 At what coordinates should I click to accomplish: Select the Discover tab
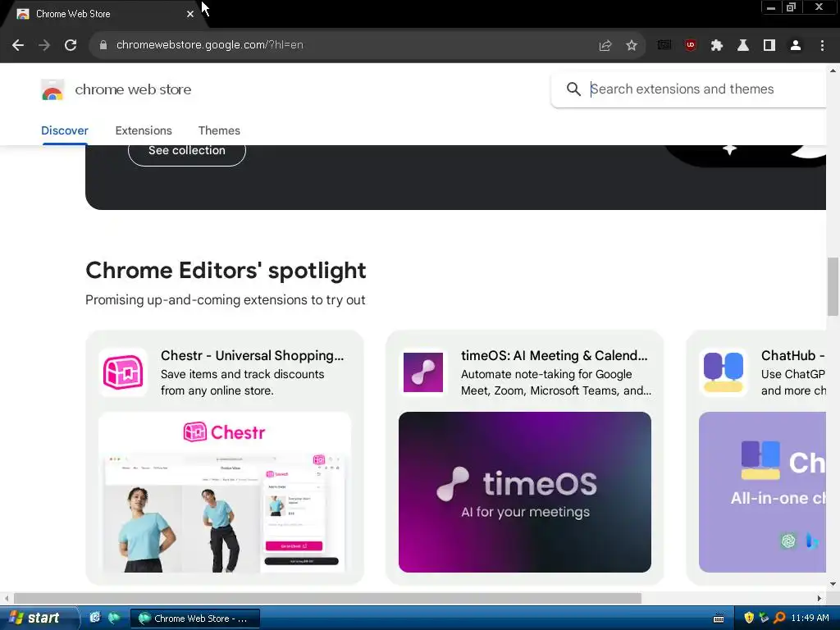tap(65, 130)
